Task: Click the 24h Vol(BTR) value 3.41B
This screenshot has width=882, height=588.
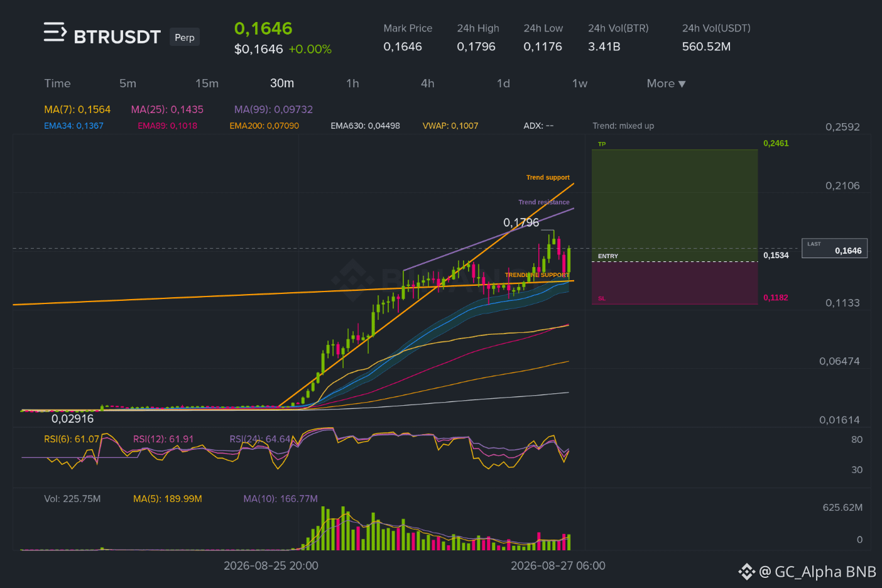Action: pyautogui.click(x=604, y=46)
